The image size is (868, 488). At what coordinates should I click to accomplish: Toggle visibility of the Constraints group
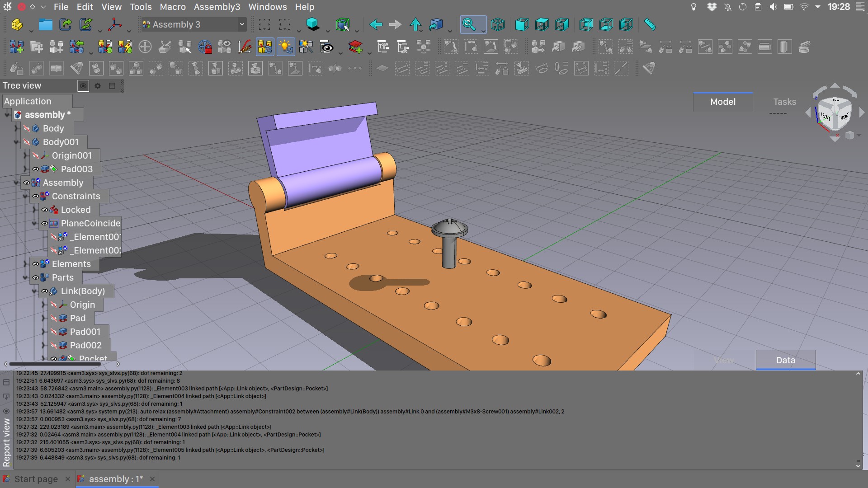click(36, 196)
